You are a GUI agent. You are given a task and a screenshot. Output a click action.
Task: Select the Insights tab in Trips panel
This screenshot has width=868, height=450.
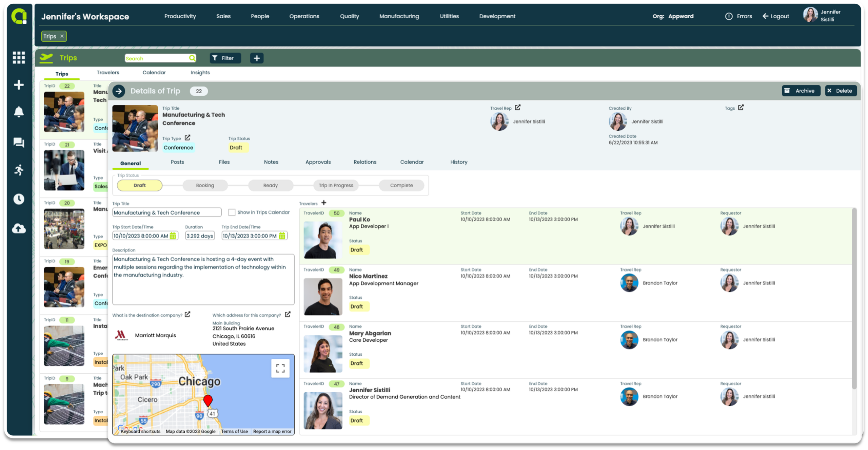pyautogui.click(x=200, y=72)
